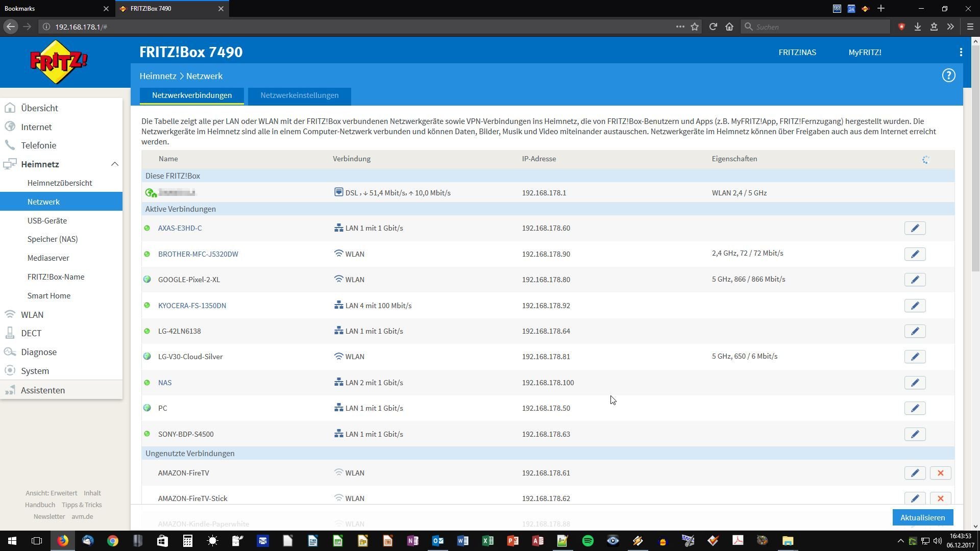Screen dimensions: 980x551
Task: Open the NAS device link
Action: pos(165,383)
